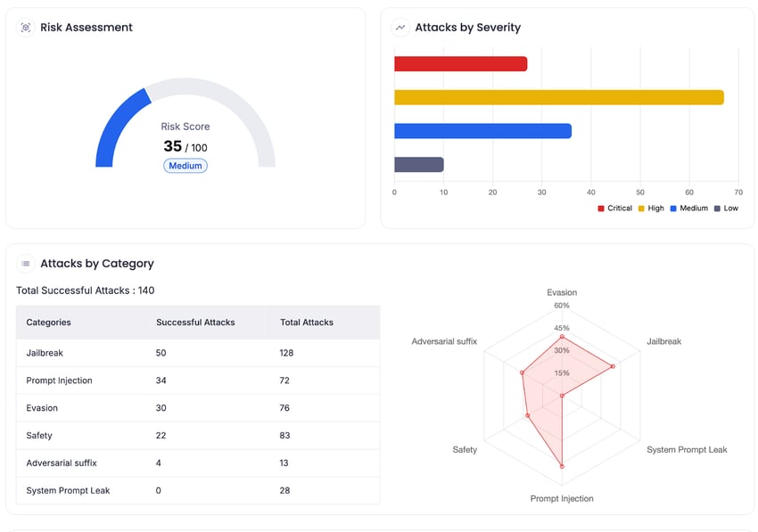Image resolution: width=758 pixels, height=532 pixels.
Task: Click the Attacks by Category list icon
Action: pyautogui.click(x=26, y=264)
